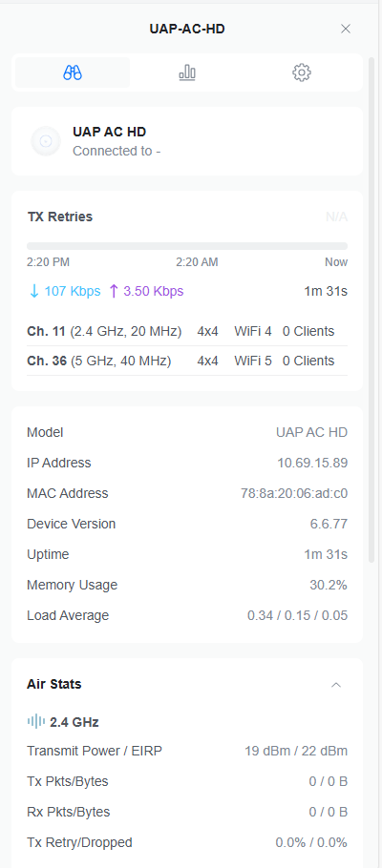382x868 pixels.
Task: Click the WiFi 5 label
Action: pyautogui.click(x=253, y=361)
